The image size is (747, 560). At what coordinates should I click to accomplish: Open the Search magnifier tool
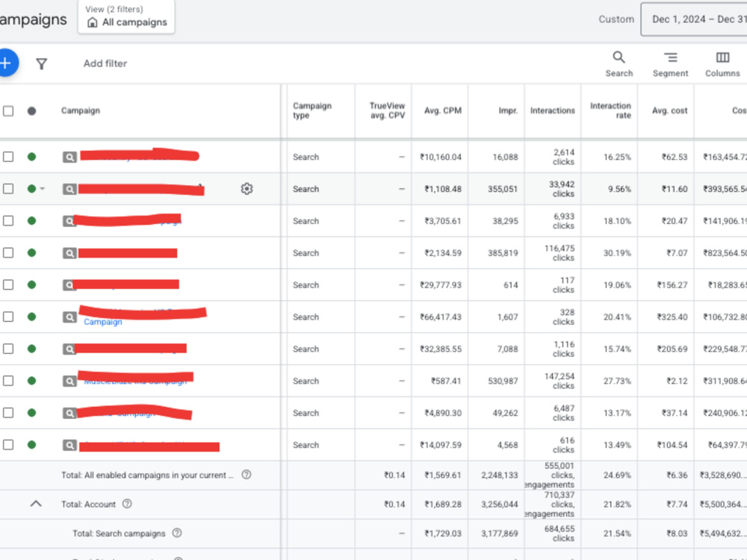pos(619,64)
